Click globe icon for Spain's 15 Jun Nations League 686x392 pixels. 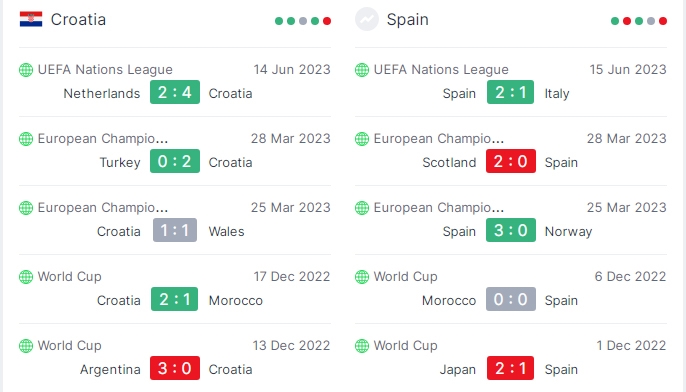pos(362,70)
